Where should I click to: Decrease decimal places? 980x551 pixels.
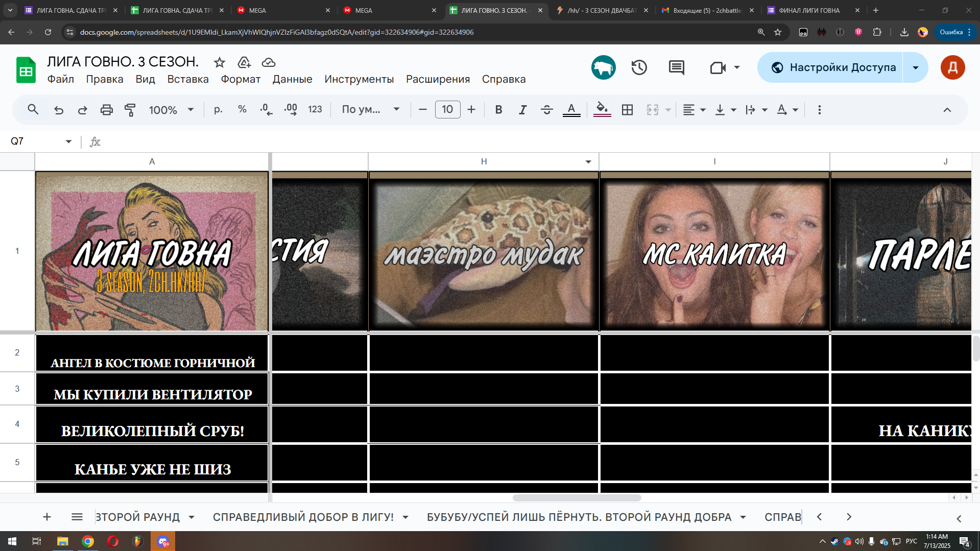(x=266, y=109)
